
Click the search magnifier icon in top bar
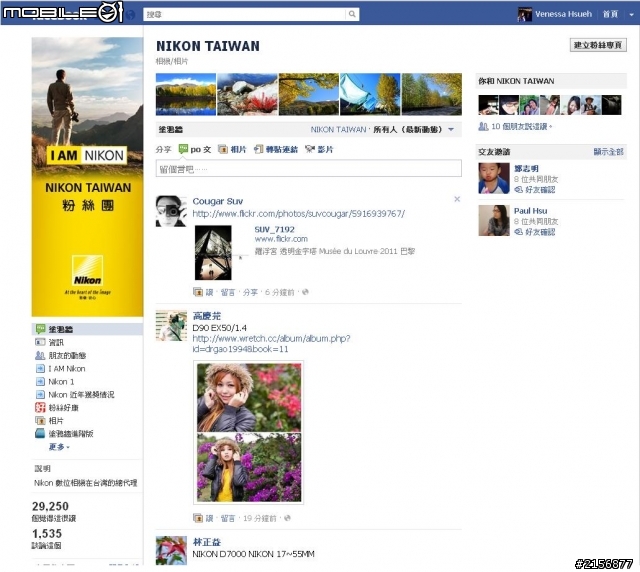(352, 14)
